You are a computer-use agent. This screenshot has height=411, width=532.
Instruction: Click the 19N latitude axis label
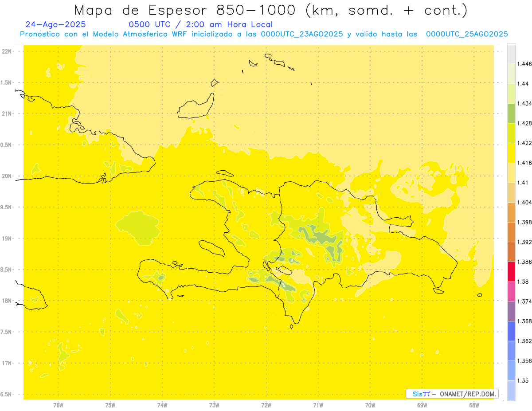tap(7, 239)
